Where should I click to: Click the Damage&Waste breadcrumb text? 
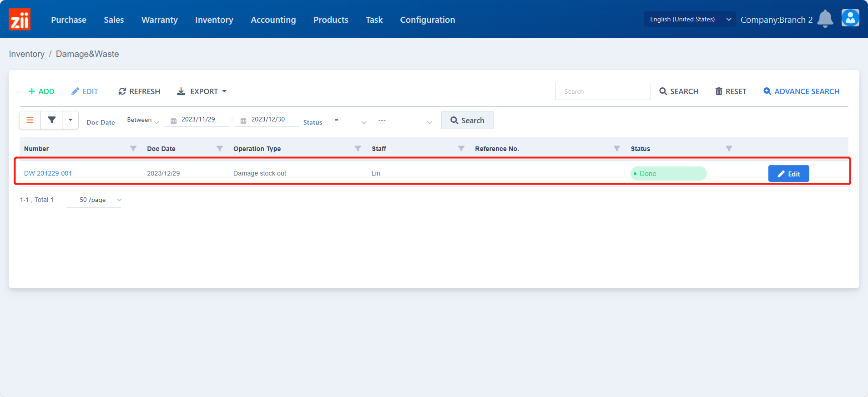(x=87, y=54)
